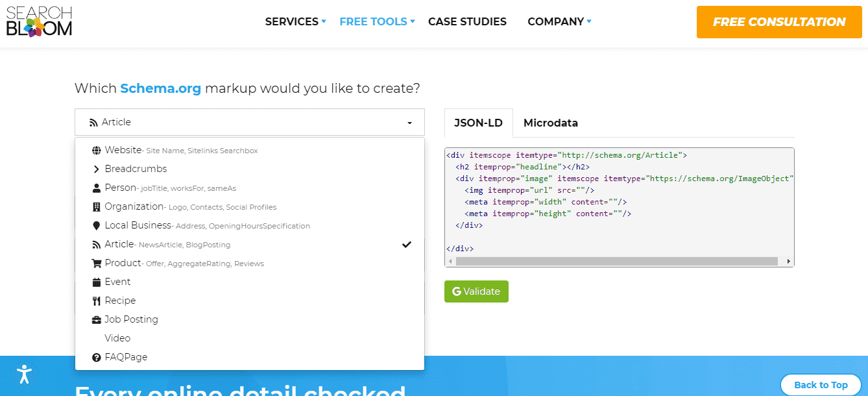Open the Case Studies page
This screenshot has width=868, height=396.
coord(467,21)
